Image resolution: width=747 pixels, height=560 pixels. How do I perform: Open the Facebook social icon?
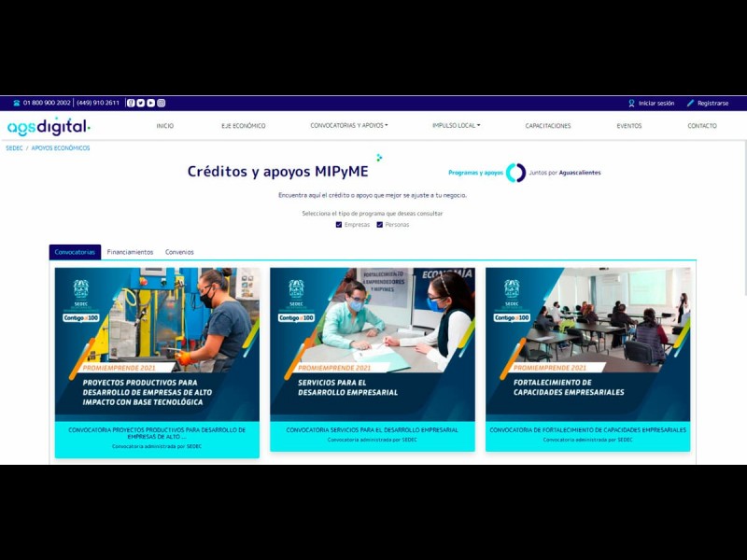click(131, 103)
